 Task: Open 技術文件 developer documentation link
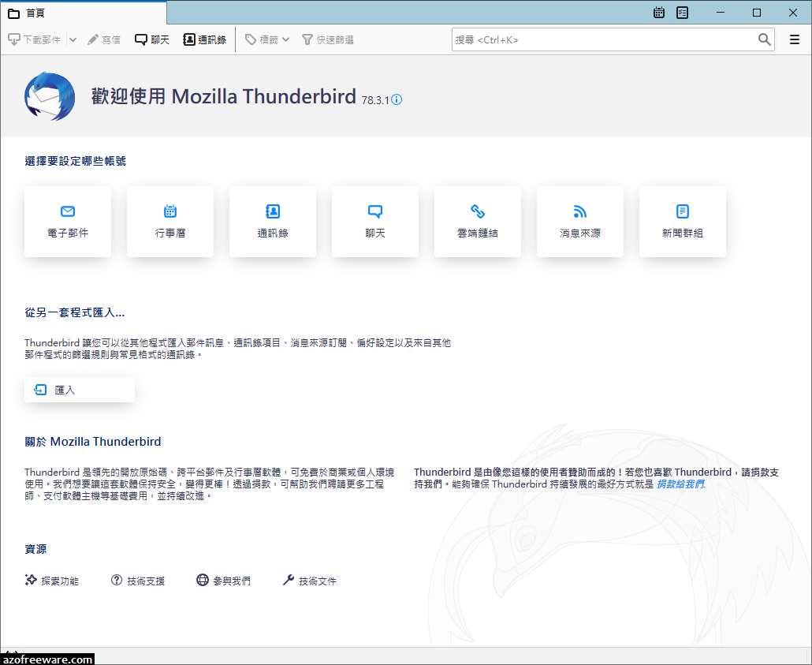click(x=310, y=581)
